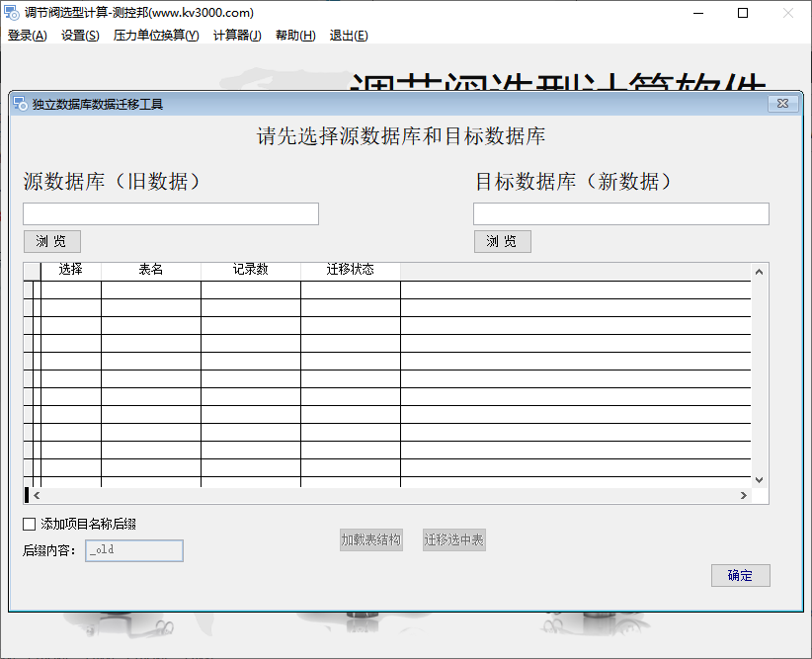The width and height of the screenshot is (812, 659).
Task: Click the 迁移状态 column header
Action: [351, 270]
